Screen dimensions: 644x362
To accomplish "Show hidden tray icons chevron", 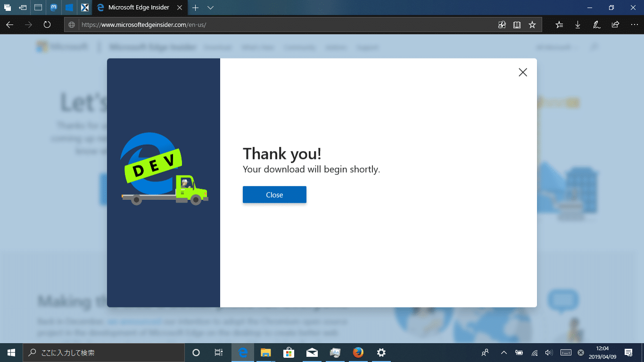I will pyautogui.click(x=504, y=353).
